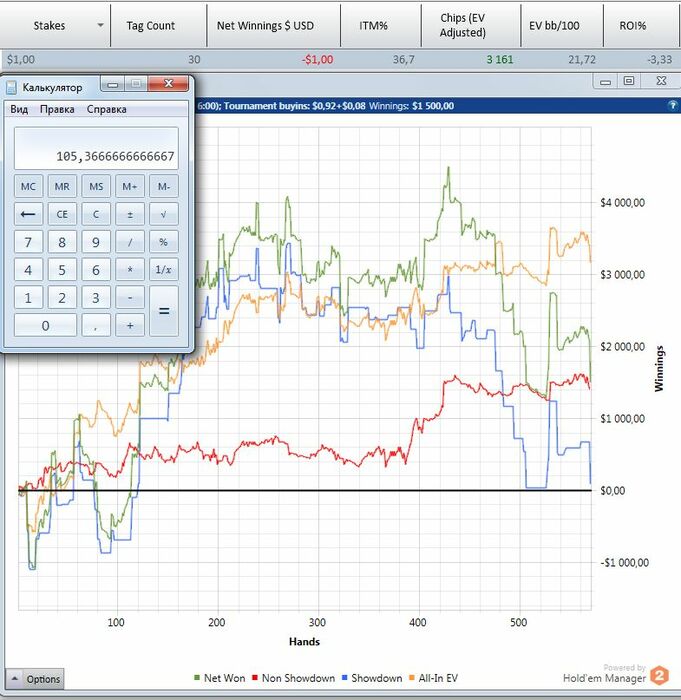The width and height of the screenshot is (681, 700).
Task: Click the MS memory store key
Action: [96, 186]
